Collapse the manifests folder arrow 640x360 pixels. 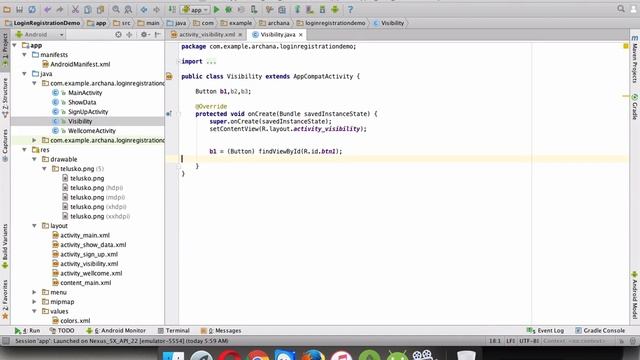24,55
